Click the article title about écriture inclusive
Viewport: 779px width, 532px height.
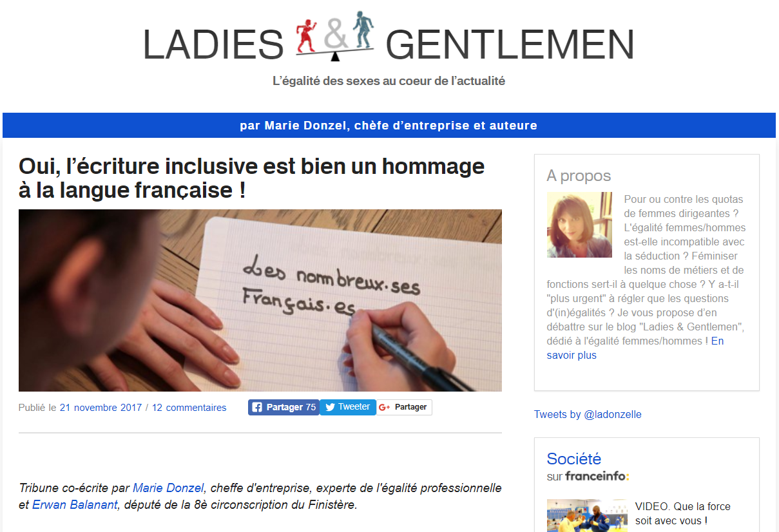251,178
